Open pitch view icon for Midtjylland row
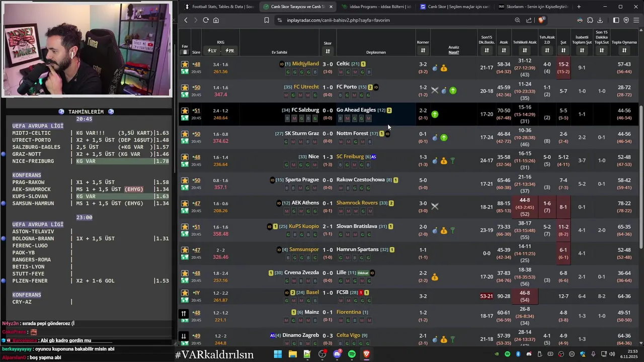 185,71
